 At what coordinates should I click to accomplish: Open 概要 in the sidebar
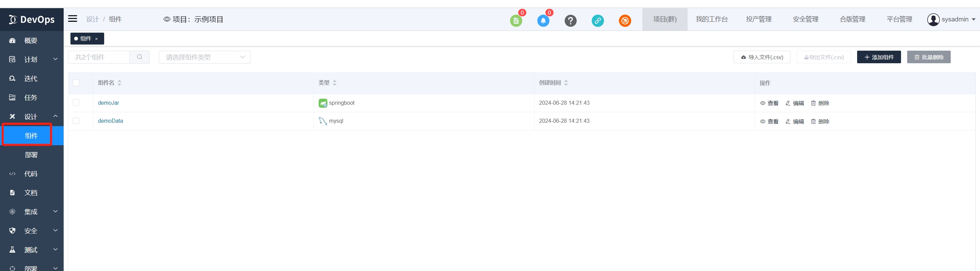(x=32, y=40)
